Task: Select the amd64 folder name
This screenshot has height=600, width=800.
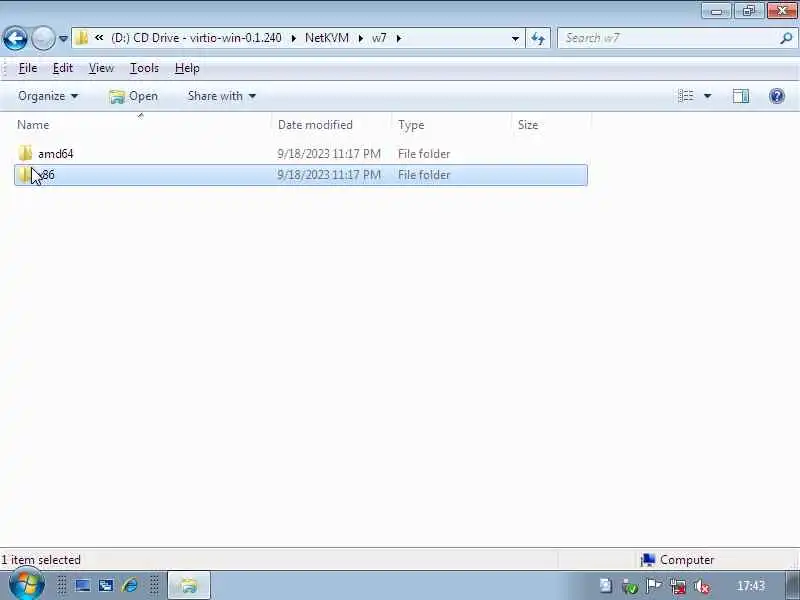Action: pos(56,154)
